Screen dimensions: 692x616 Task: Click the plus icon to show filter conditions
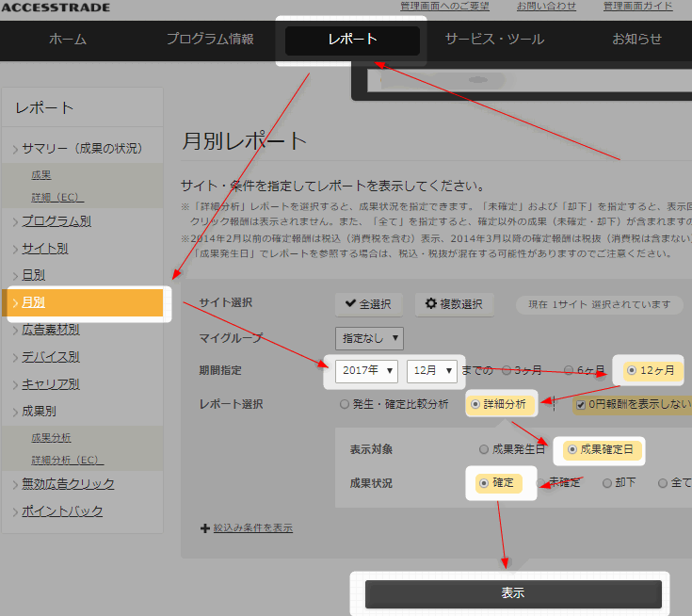205,528
